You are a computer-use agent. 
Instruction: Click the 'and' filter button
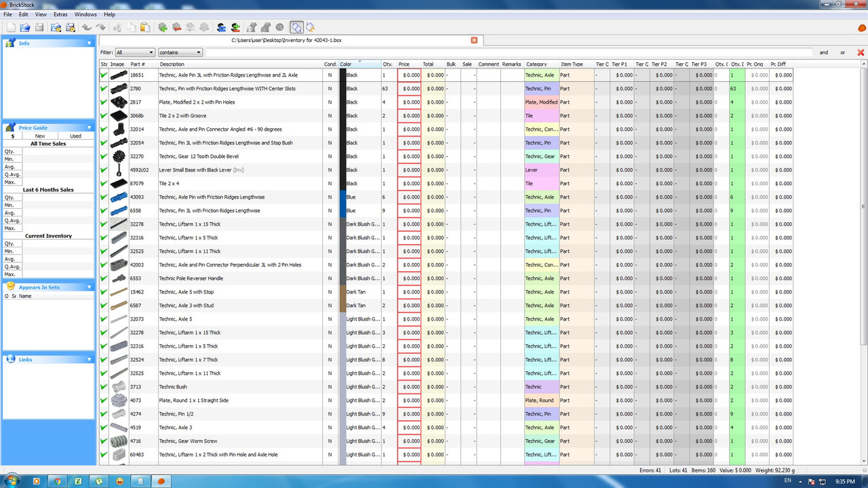[824, 52]
